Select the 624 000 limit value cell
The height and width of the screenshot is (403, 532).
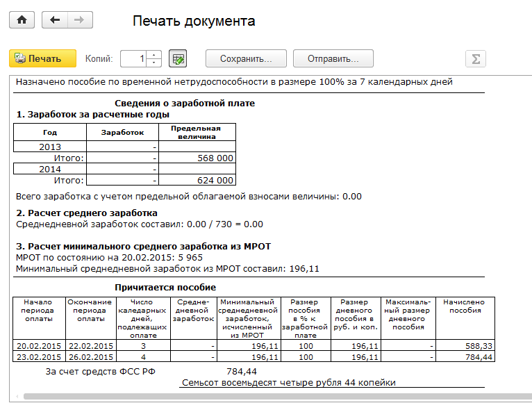pyautogui.click(x=197, y=180)
